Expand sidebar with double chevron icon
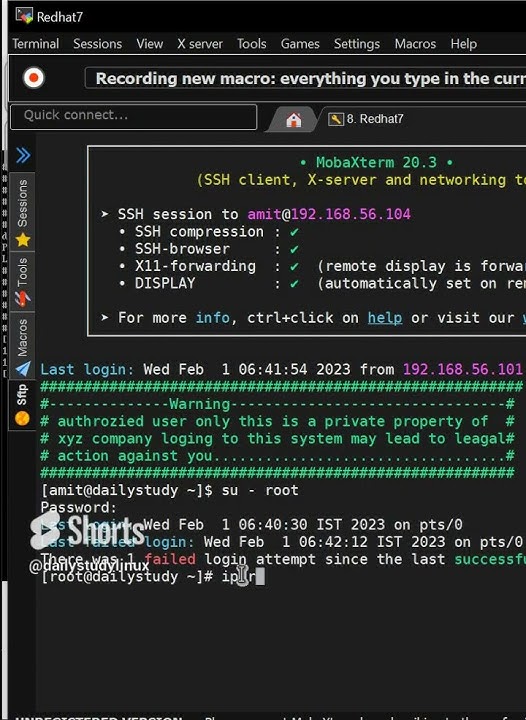The image size is (526, 720). (x=23, y=155)
